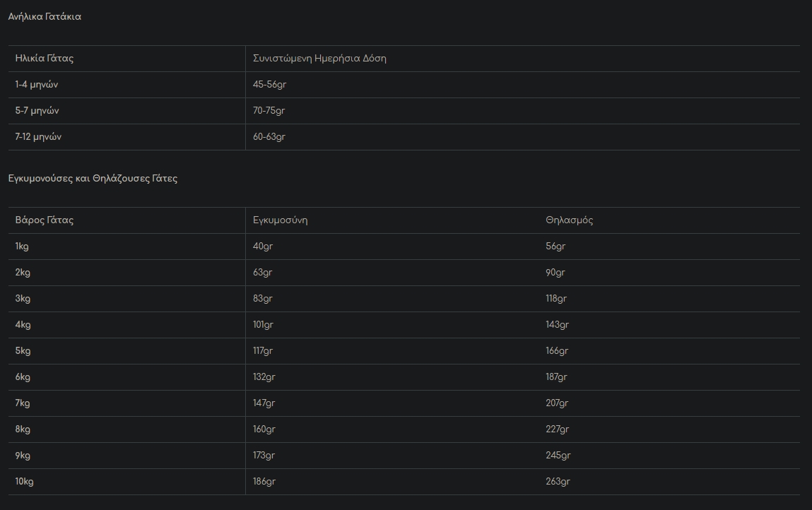The height and width of the screenshot is (510, 812).
Task: Click the "Εγκυμοσύνη" column header
Action: 281,220
